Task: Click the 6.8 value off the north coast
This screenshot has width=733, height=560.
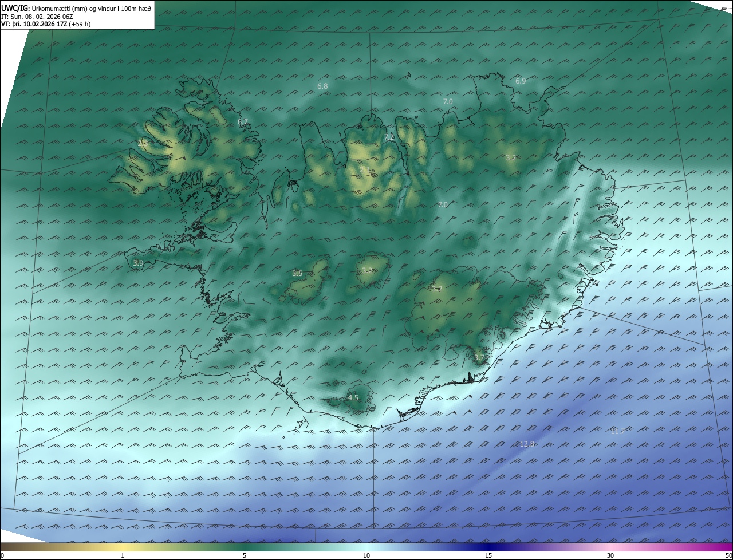Action: [322, 86]
